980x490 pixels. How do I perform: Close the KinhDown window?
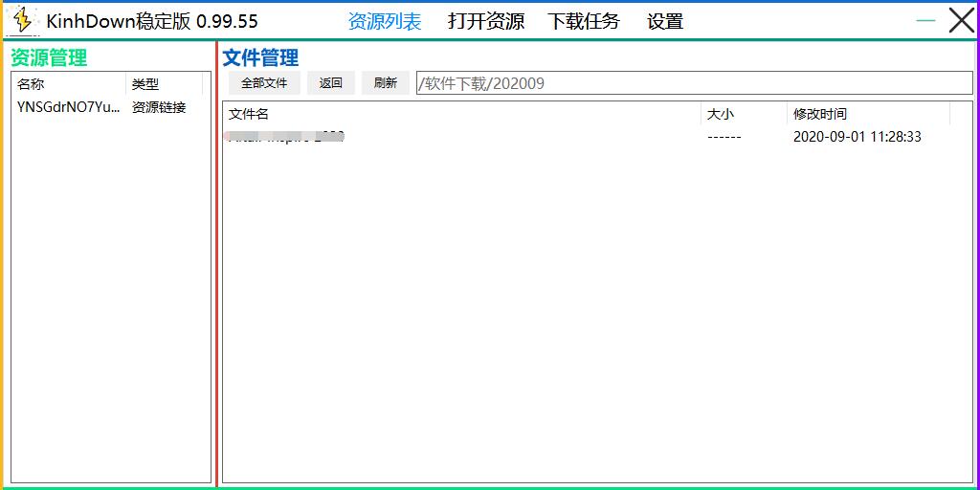[961, 20]
